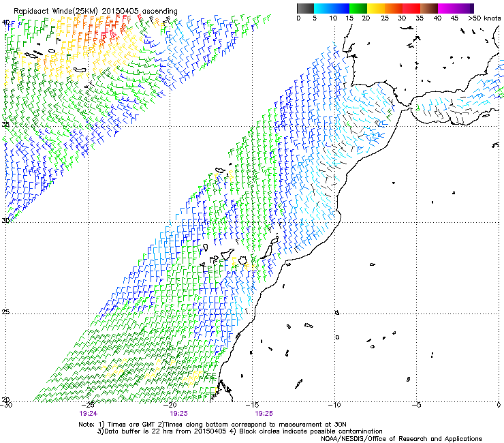Click the purple 19:25 time label
Image resolution: width=504 pixels, height=443 pixels.
click(178, 414)
